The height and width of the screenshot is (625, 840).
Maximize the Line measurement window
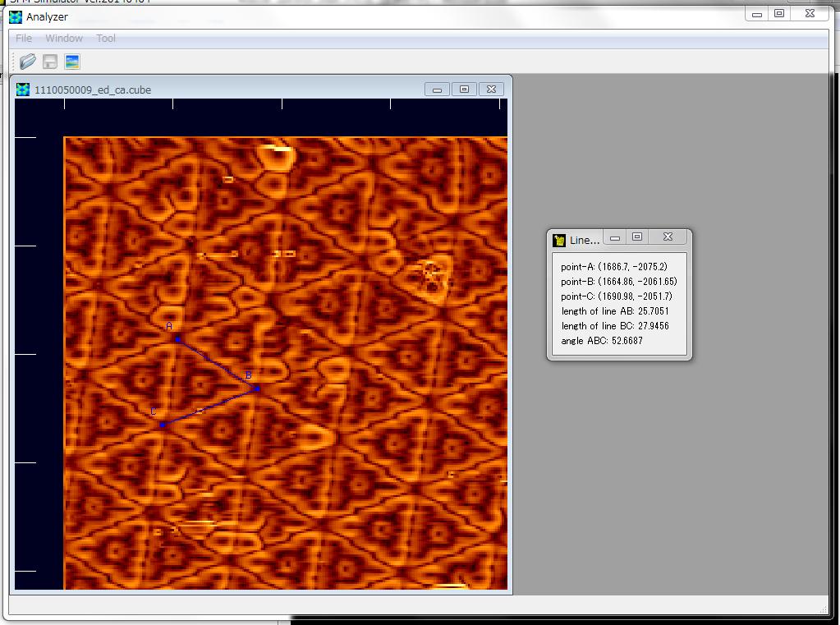click(x=637, y=237)
